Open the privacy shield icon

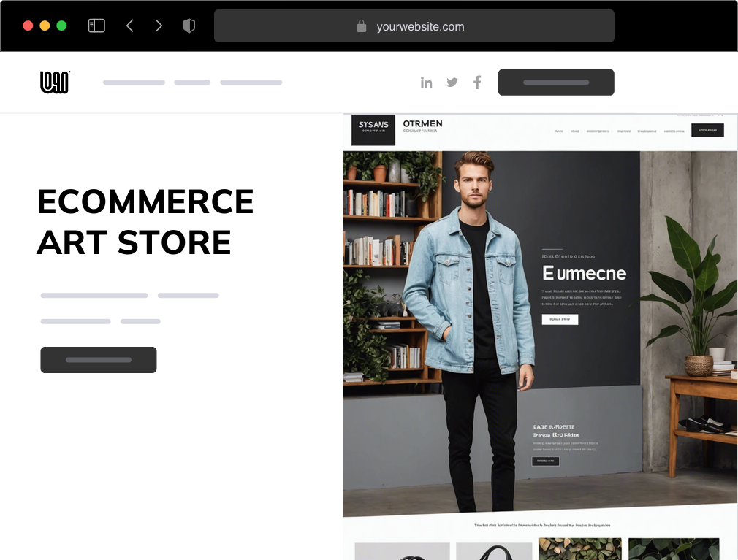pos(189,26)
